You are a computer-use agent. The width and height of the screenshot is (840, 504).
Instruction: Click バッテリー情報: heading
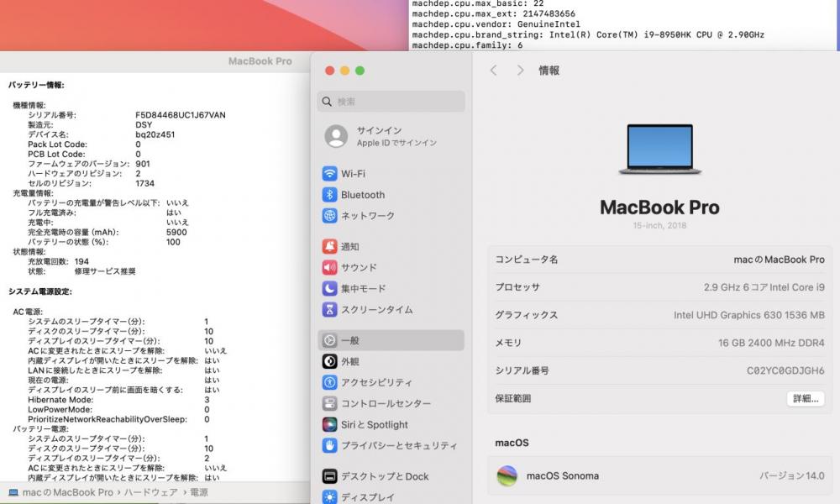(36, 85)
